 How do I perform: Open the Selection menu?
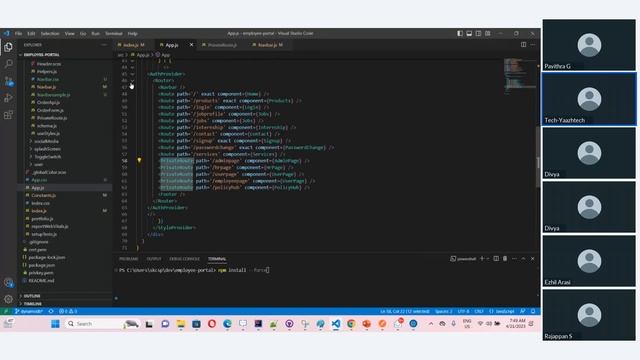click(50, 33)
